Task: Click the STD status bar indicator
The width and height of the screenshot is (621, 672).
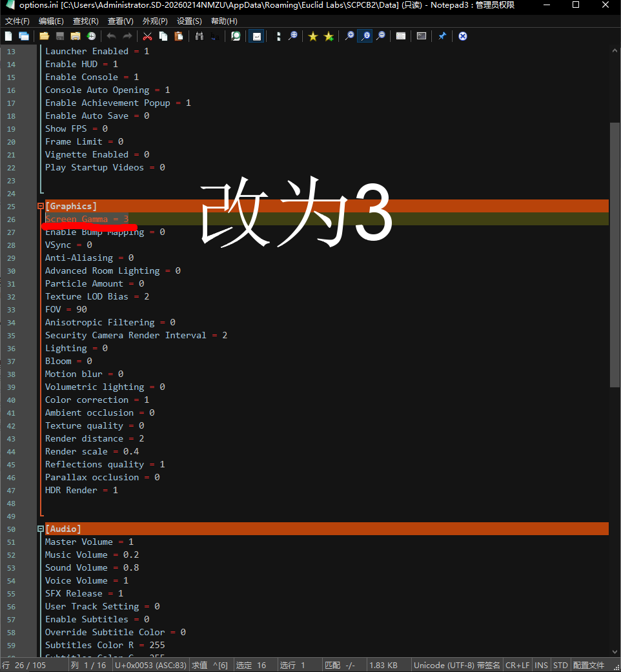Action: coord(560,665)
